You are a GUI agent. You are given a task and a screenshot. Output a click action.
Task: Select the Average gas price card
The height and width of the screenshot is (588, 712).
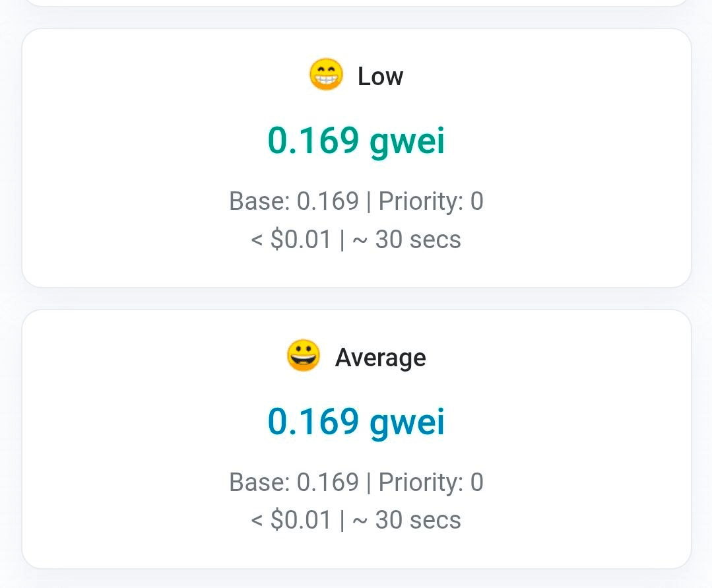pyautogui.click(x=132, y=440)
